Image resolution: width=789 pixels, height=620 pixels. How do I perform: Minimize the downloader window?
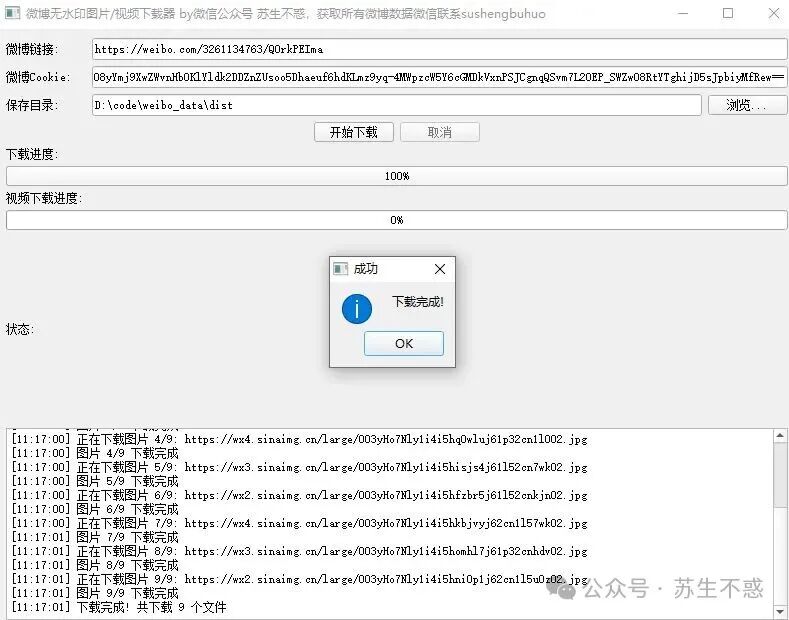683,14
